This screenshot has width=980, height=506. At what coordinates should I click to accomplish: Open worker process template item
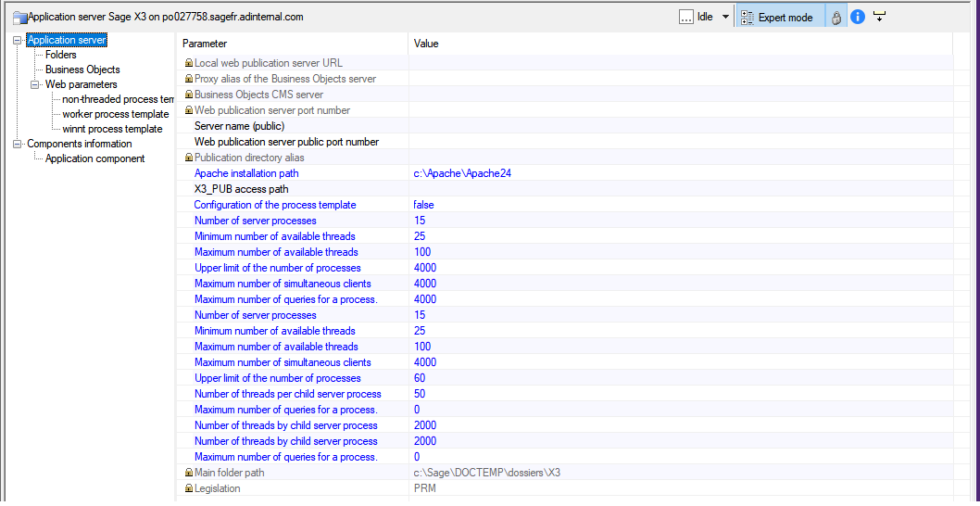pos(116,114)
